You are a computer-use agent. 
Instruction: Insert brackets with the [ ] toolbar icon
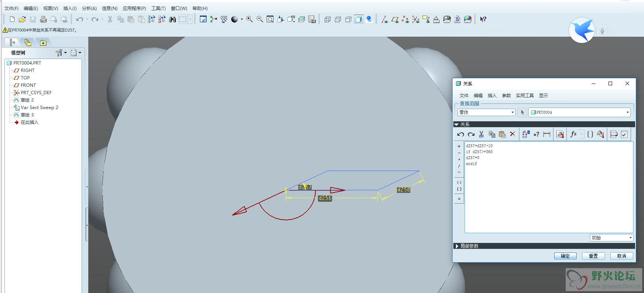coord(590,134)
